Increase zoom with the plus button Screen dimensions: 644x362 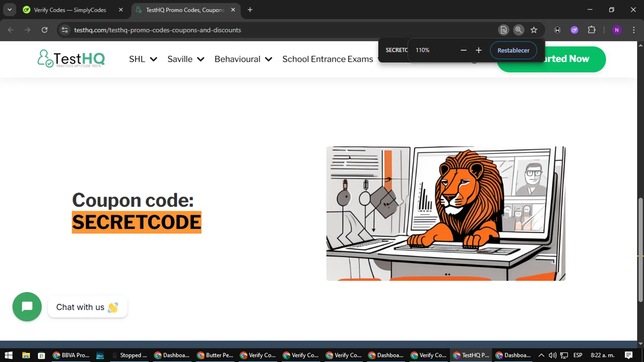pos(479,50)
